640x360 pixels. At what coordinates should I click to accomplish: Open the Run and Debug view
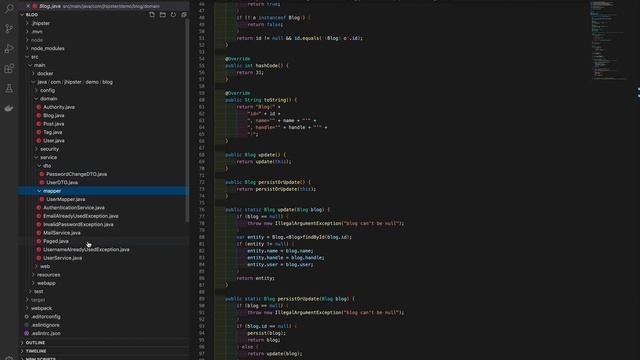point(9,49)
